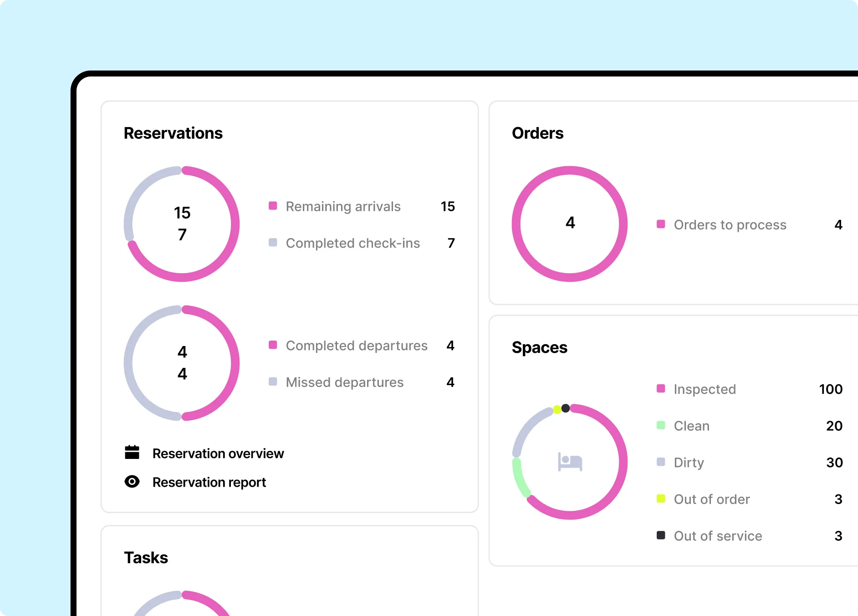Click the Reservation report eye icon
858x616 pixels.
coord(132,482)
